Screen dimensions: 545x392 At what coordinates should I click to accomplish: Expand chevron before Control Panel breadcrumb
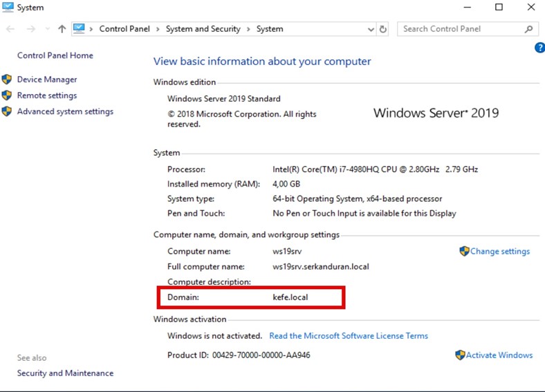point(91,29)
